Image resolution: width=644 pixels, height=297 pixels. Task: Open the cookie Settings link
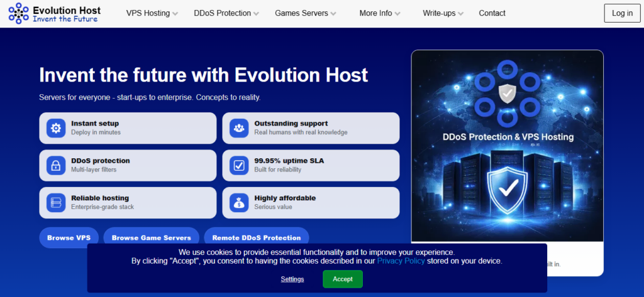point(292,279)
